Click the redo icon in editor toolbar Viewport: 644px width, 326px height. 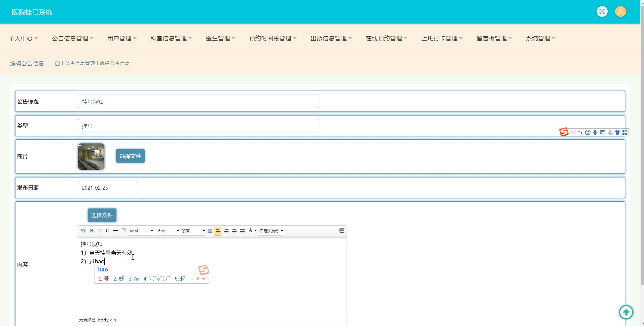click(x=100, y=231)
